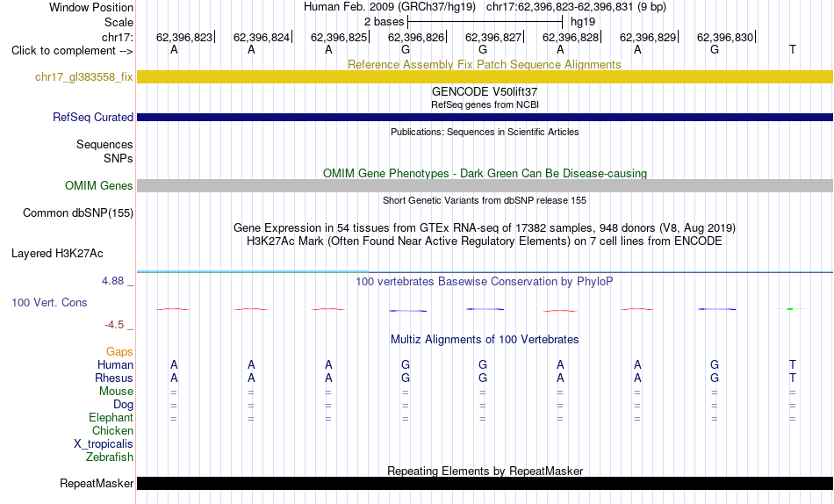Click the Rhesus species label
Image resolution: width=834 pixels, height=504 pixels.
pyautogui.click(x=114, y=378)
